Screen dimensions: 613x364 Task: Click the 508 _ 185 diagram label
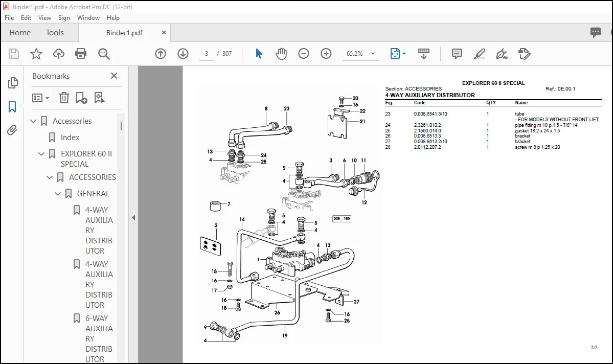click(342, 219)
